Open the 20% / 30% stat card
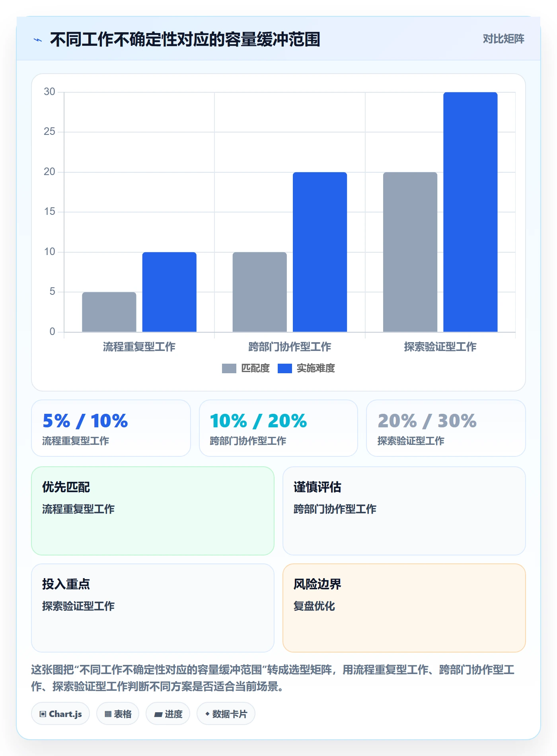This screenshot has width=557, height=756. (446, 428)
